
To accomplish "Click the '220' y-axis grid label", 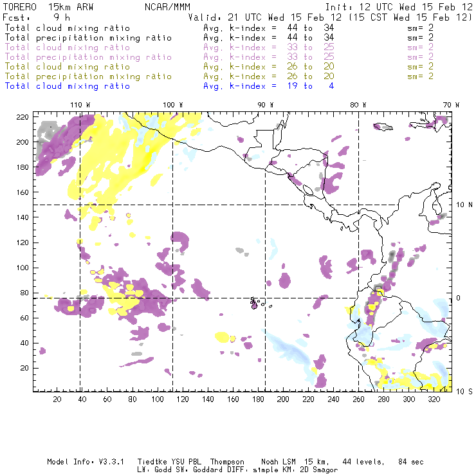I will coord(23,117).
